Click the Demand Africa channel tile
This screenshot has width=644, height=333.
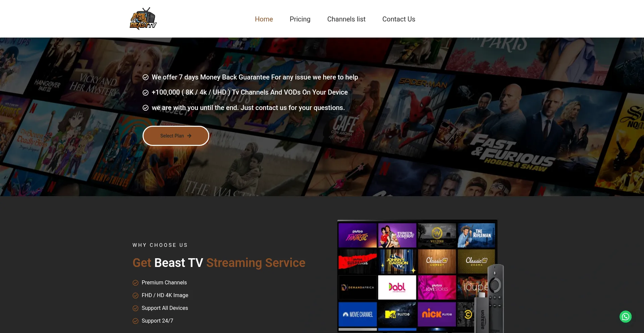tap(358, 287)
